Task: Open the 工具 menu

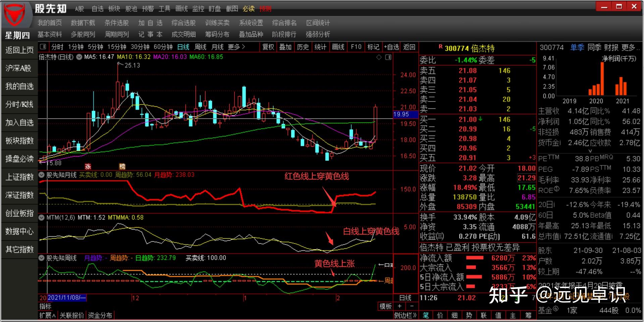Action: 164,9
